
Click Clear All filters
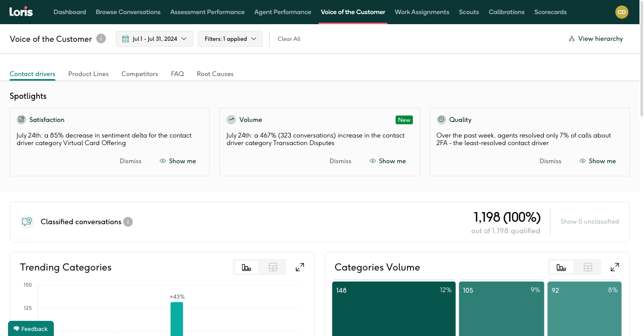(289, 39)
